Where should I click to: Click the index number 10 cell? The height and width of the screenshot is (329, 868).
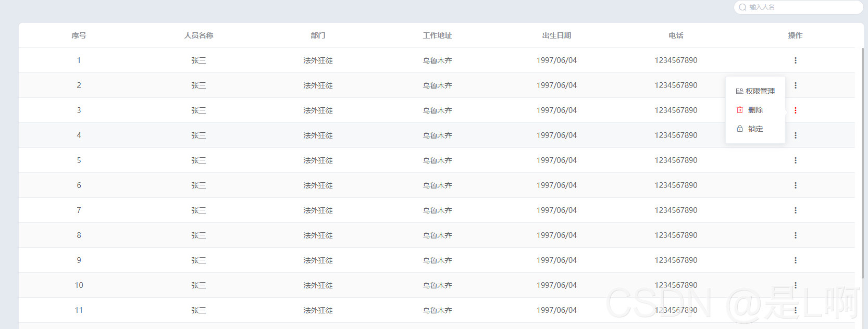click(79, 285)
